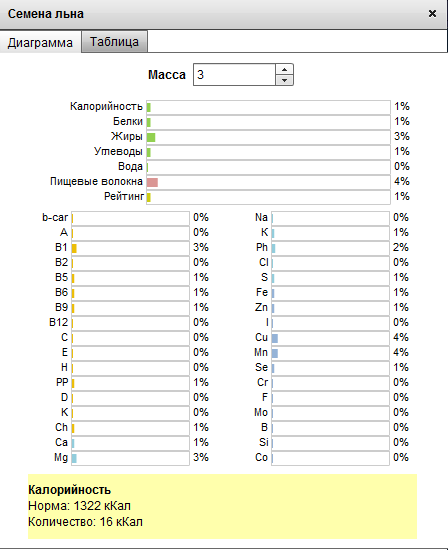This screenshot has width=448, height=550.
Task: Click the Белки nutrient bar
Action: (x=268, y=122)
